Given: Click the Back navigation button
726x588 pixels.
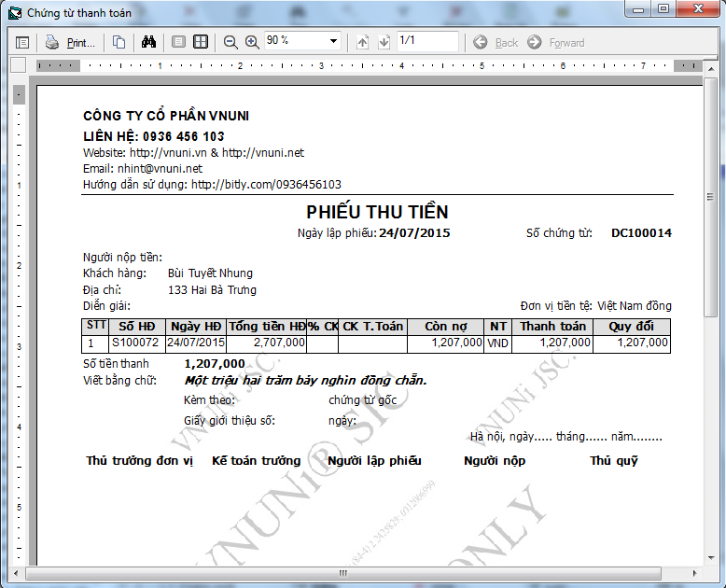Looking at the screenshot, I should [496, 42].
